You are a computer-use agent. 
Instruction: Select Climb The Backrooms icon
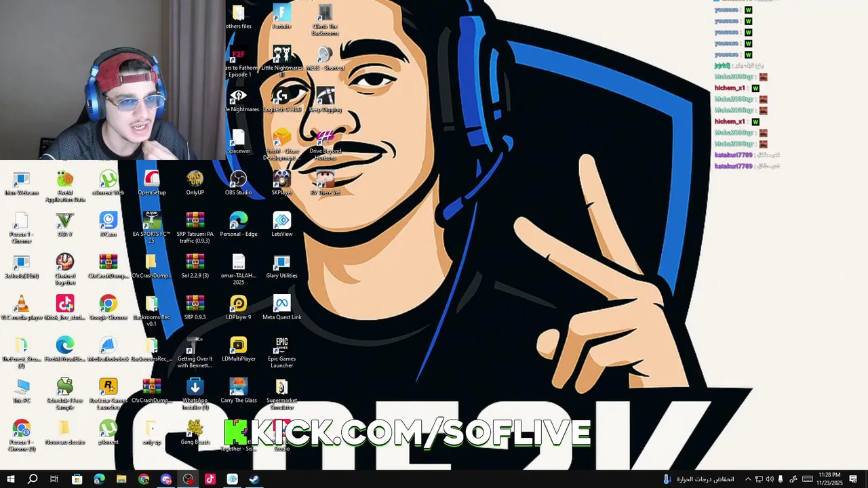(x=325, y=20)
